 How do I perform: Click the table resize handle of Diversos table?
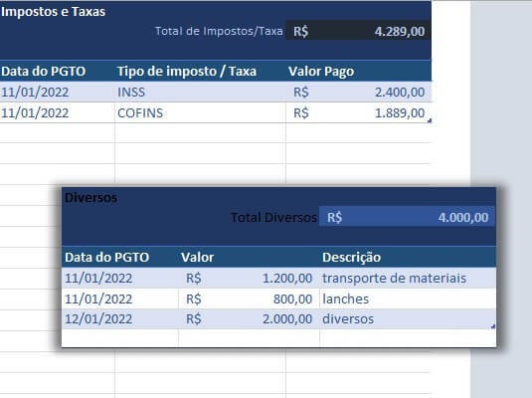coord(493,326)
